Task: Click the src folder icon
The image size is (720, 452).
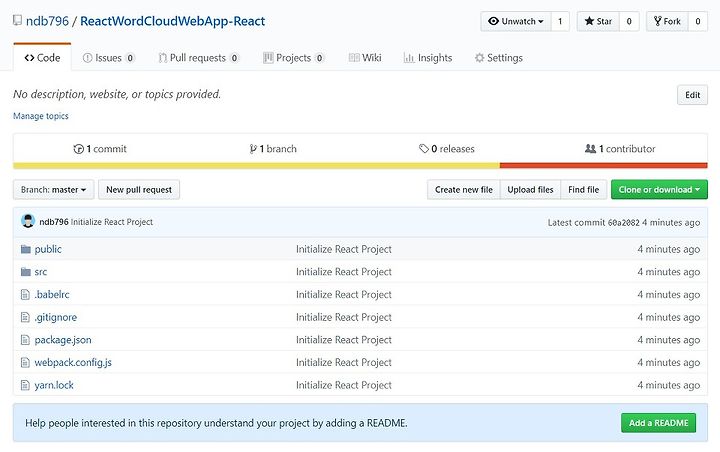Action: pos(26,272)
